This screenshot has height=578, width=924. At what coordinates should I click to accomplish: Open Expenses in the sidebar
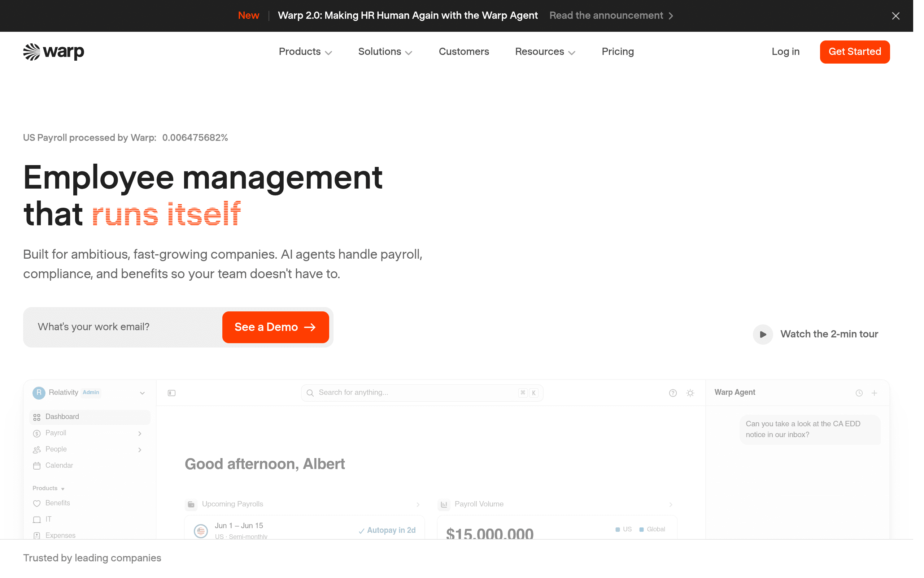pos(54,535)
